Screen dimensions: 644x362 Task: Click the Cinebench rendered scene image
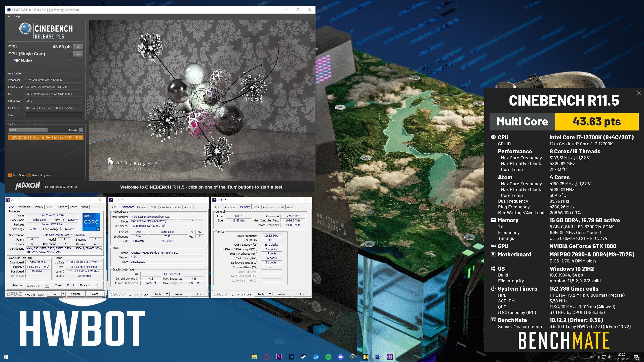pos(202,101)
